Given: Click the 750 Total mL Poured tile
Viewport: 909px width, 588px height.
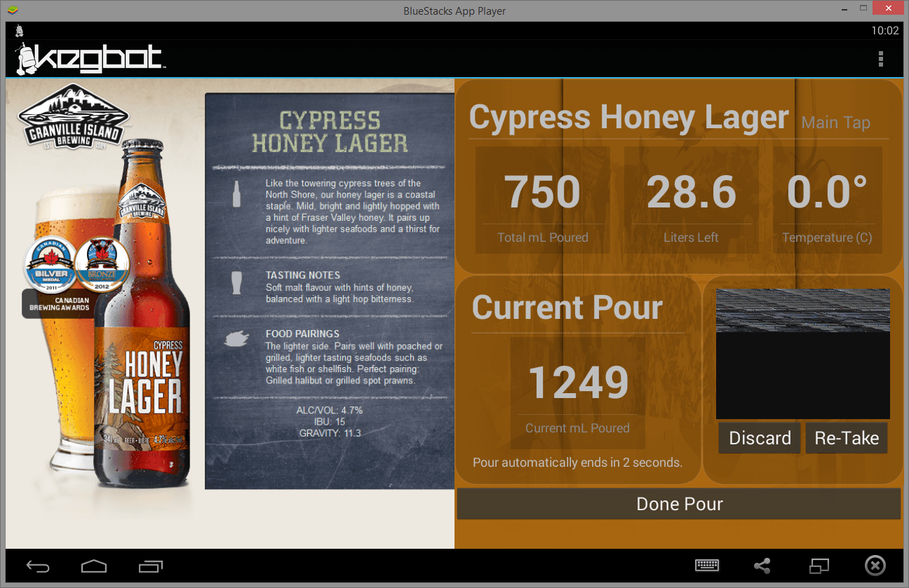Looking at the screenshot, I should [543, 200].
